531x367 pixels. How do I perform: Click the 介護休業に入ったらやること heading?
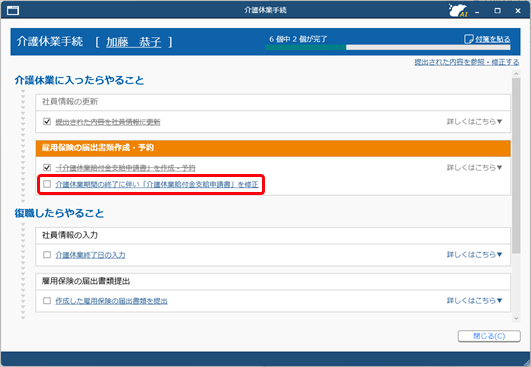pos(79,80)
